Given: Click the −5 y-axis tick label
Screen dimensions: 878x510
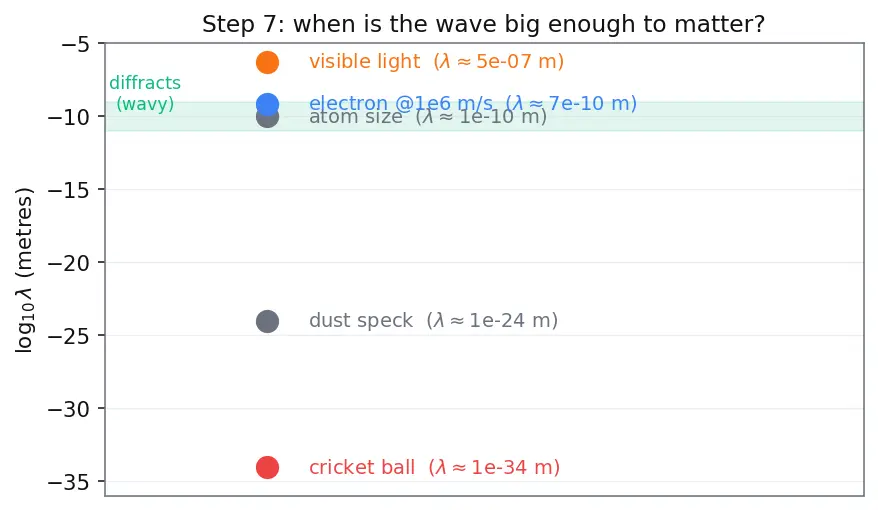Looking at the screenshot, I should click(x=76, y=44).
